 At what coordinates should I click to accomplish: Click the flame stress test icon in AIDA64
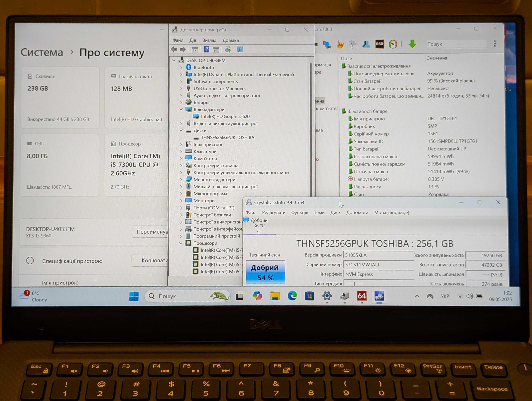point(340,44)
